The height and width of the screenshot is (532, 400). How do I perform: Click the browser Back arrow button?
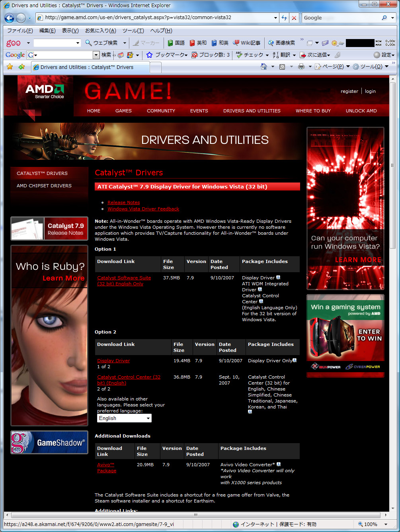10,18
